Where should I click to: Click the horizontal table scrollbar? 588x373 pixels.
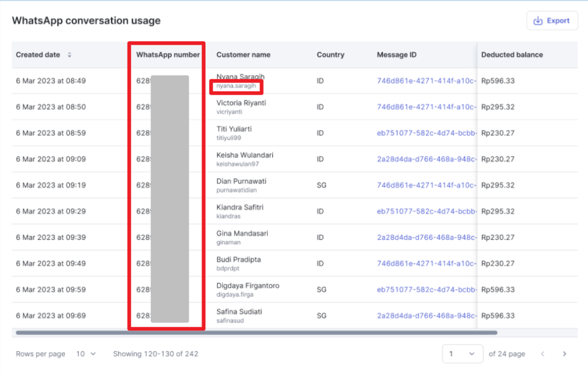click(x=256, y=333)
